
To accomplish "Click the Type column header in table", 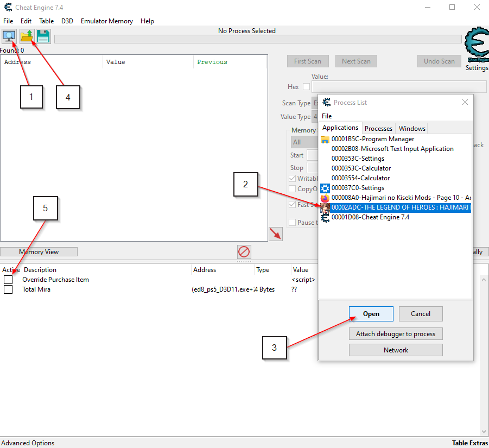I will [272, 270].
